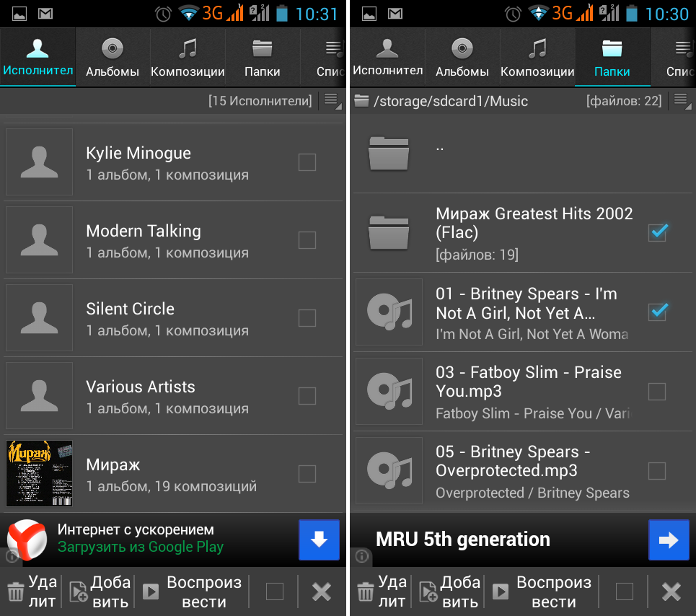Open parent folder '..' icon
This screenshot has width=696, height=616.
click(x=389, y=154)
